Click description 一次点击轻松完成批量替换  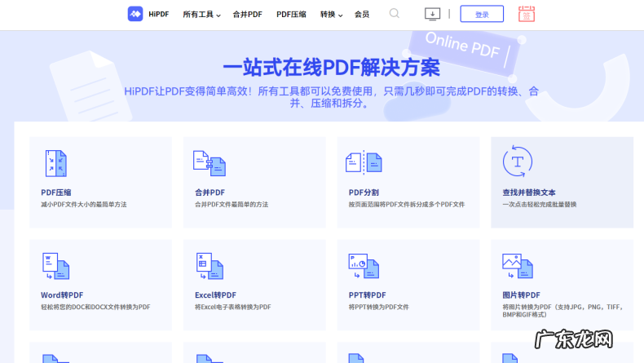[540, 204]
